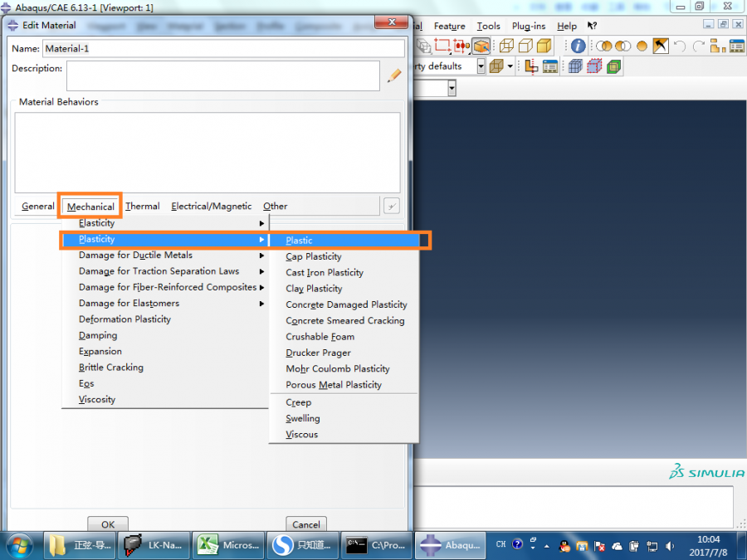Select Porous Metal Plasticity option

344,385
